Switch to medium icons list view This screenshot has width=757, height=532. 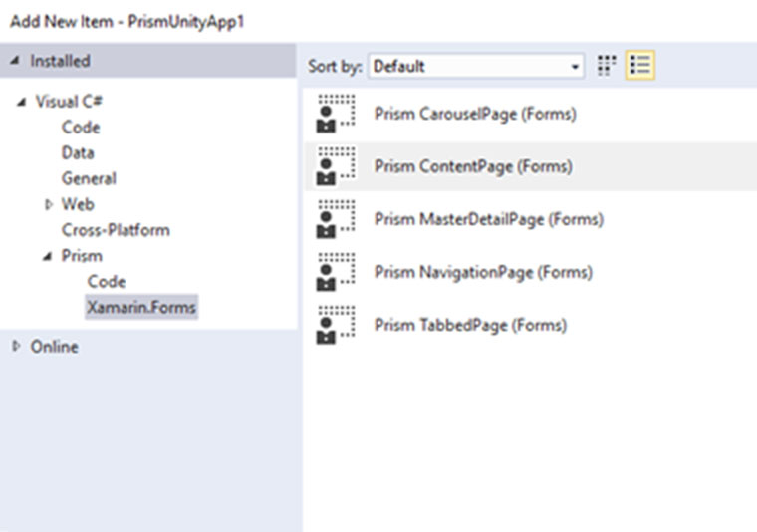[640, 65]
